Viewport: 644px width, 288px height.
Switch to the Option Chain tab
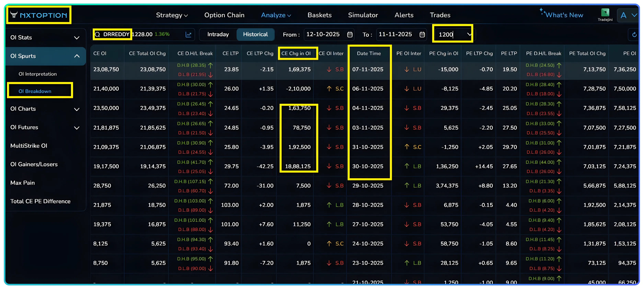pyautogui.click(x=224, y=15)
